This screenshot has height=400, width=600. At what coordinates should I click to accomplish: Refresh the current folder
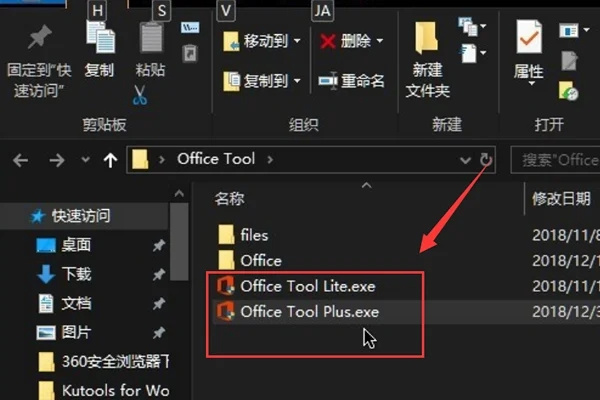pyautogui.click(x=485, y=159)
